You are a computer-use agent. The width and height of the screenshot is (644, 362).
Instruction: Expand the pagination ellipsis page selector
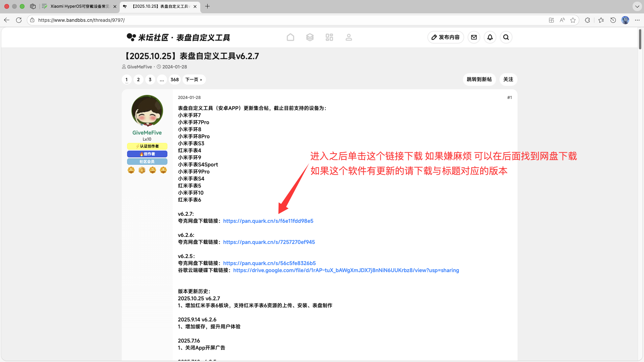tap(162, 80)
